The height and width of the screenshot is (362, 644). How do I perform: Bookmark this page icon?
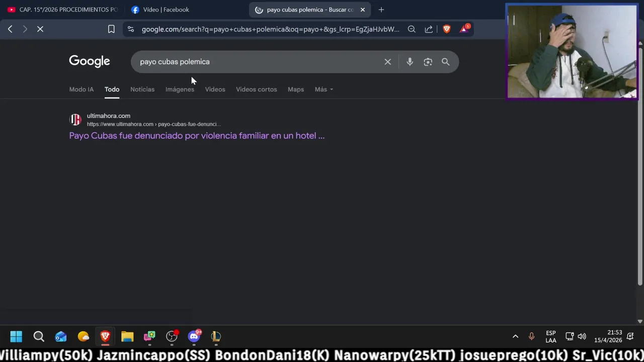[111, 29]
